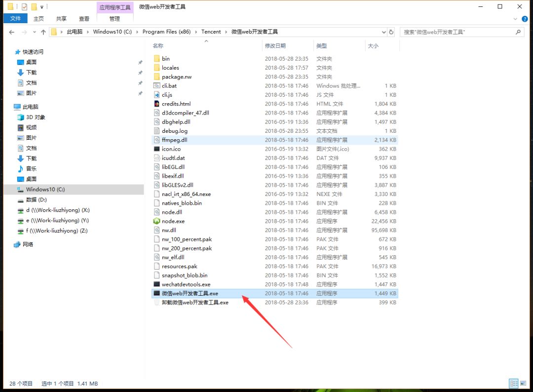Switch to the 共享 ribbon tab
The width and height of the screenshot is (533, 392).
tap(61, 19)
